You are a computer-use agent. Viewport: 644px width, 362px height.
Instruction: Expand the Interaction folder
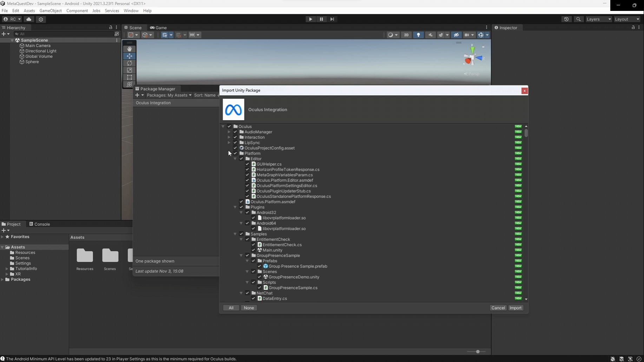point(229,137)
